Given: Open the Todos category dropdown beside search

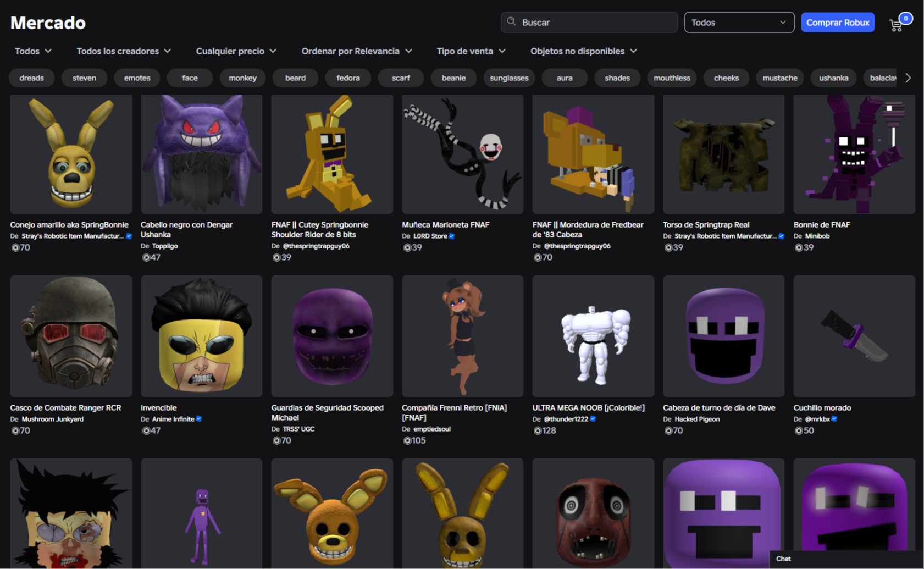Looking at the screenshot, I should pos(738,23).
